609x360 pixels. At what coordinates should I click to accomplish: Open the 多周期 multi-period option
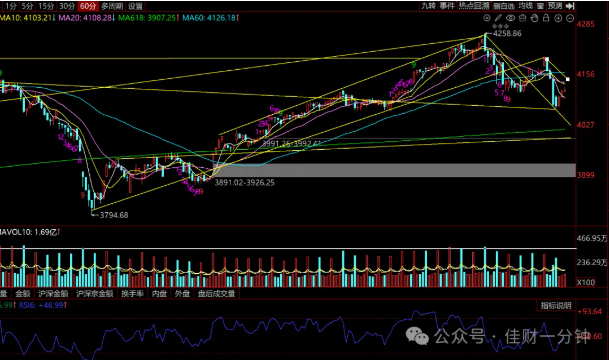point(112,6)
